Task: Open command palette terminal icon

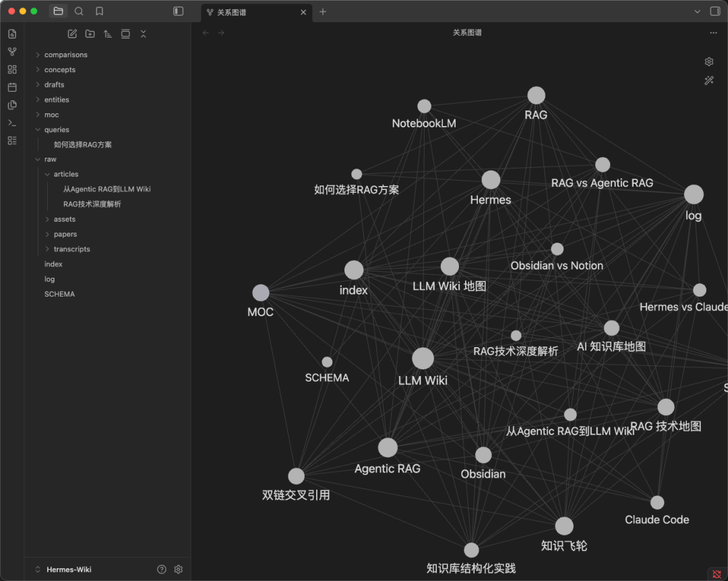Action: click(13, 123)
